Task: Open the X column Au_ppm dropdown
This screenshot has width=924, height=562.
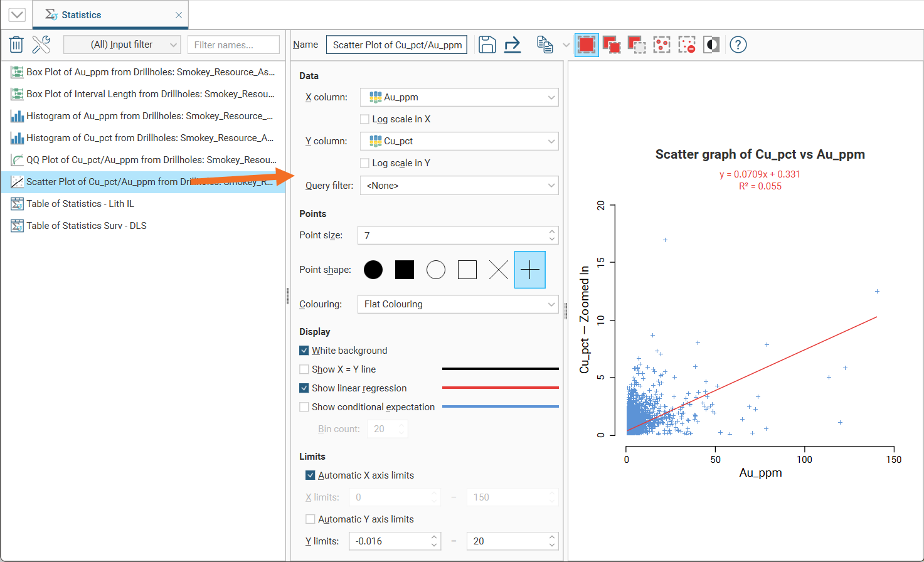Action: pos(459,97)
